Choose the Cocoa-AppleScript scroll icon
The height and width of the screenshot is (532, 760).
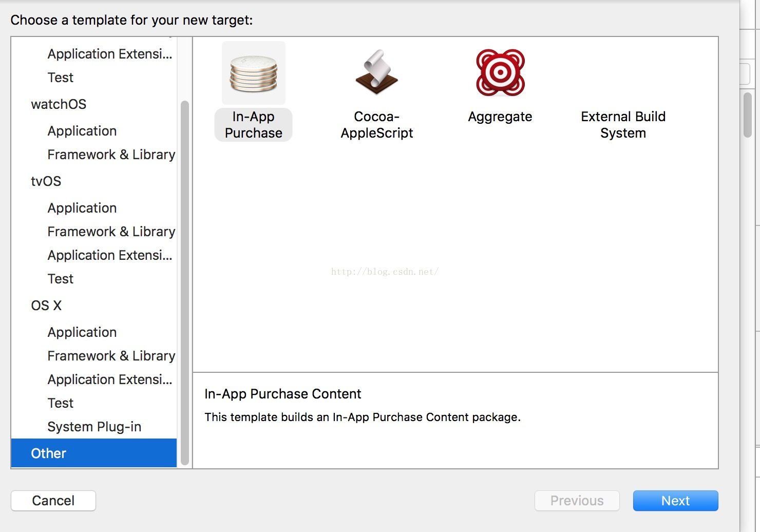(377, 72)
